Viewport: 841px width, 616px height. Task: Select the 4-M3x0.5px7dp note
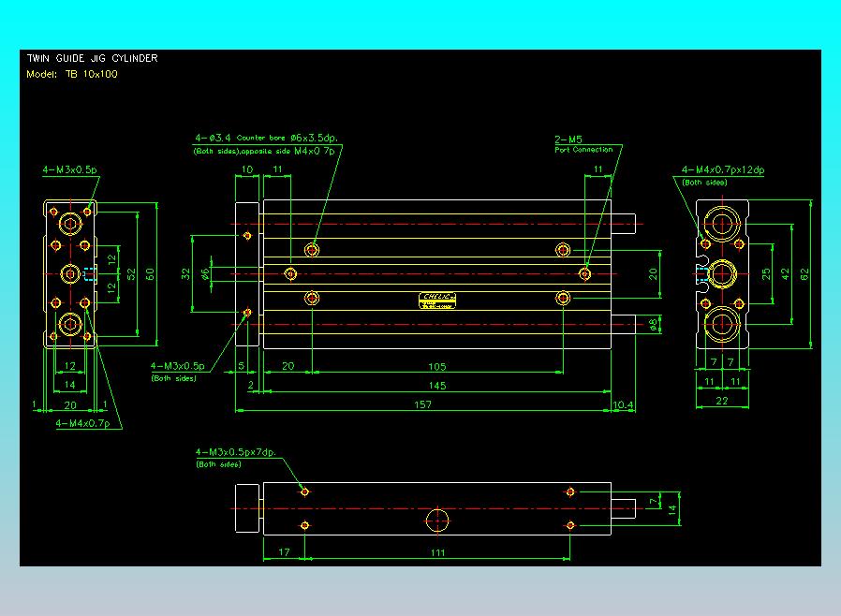coord(234,451)
